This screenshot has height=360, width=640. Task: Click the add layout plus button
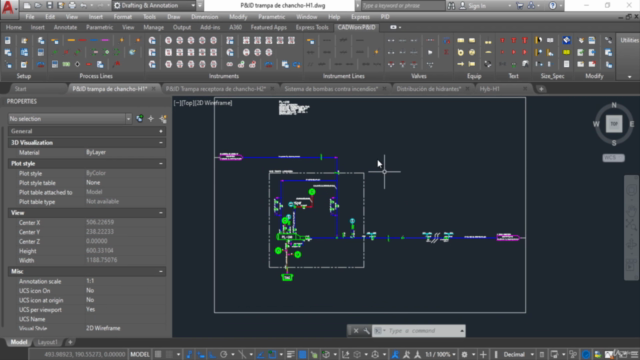pos(70,342)
